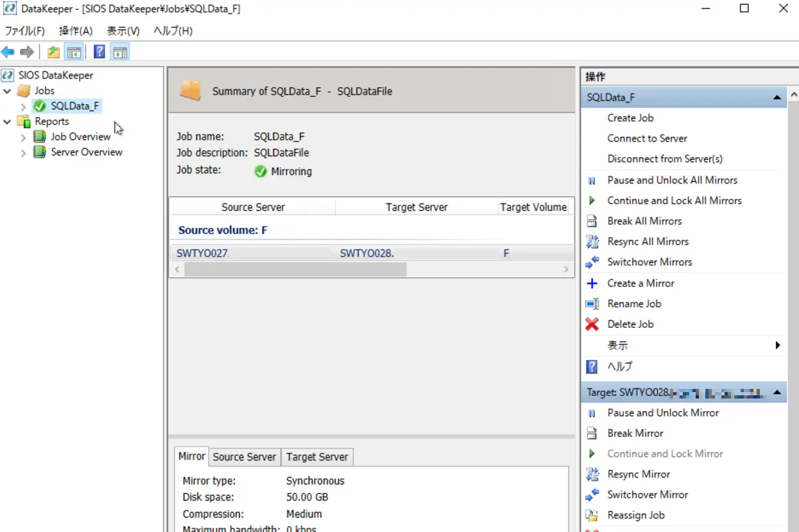This screenshot has width=799, height=532.
Task: Switch to the Target Server tab
Action: [317, 457]
